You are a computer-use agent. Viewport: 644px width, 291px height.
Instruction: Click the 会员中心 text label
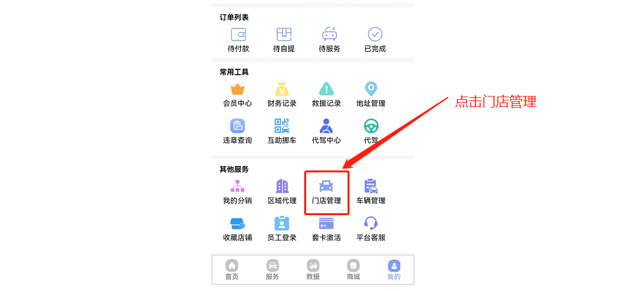pos(238,104)
